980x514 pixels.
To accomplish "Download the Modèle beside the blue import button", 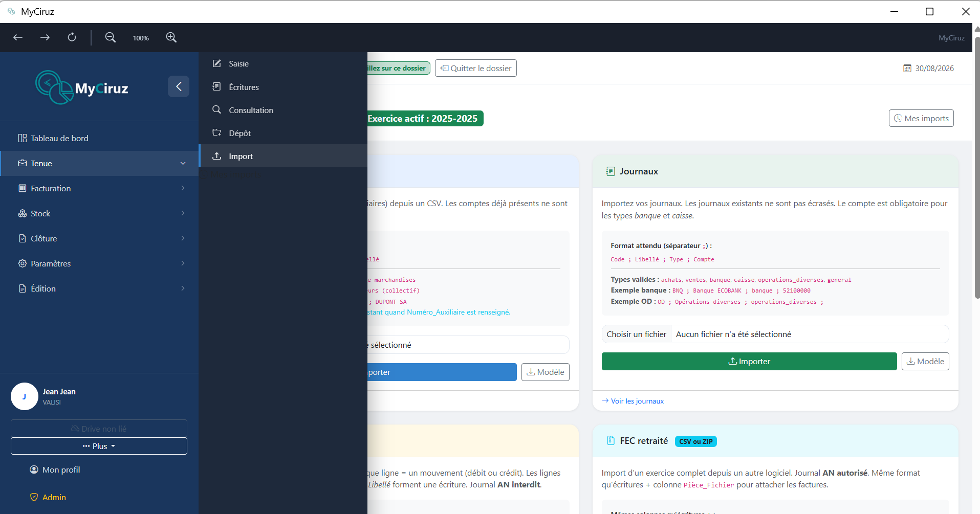I will pos(546,372).
